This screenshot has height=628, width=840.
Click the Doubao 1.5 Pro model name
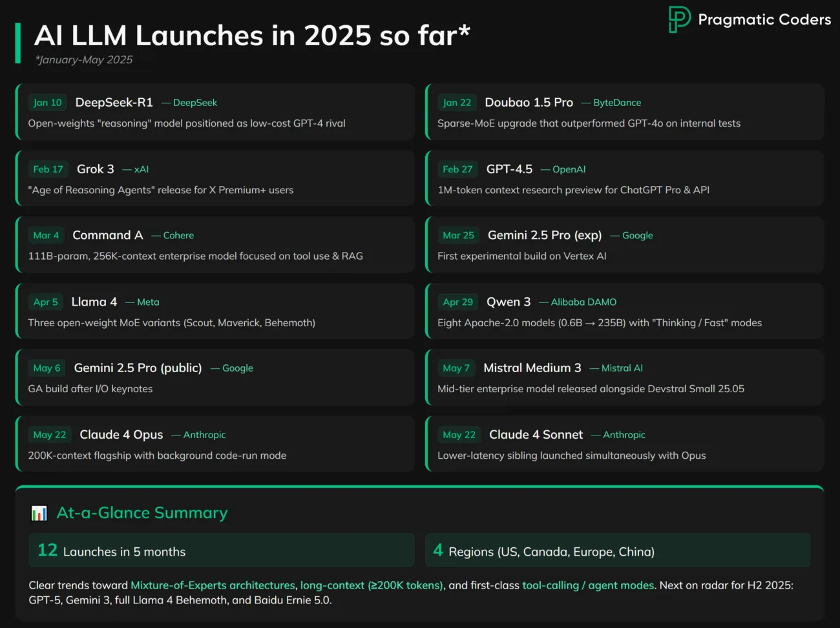(529, 102)
